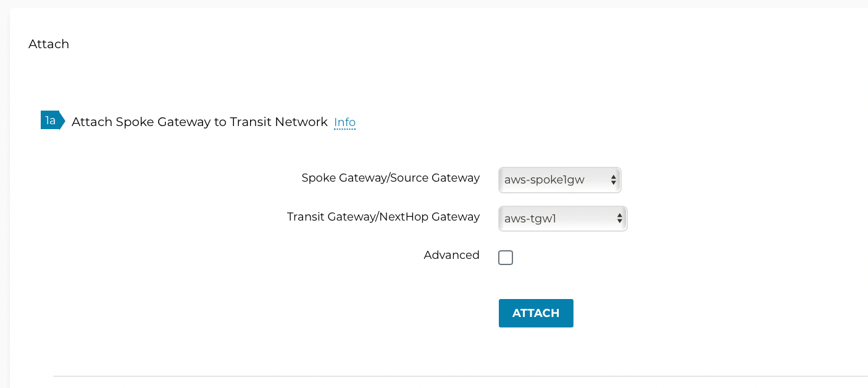Screen dimensions: 868x388
Task: Check the box next to Advanced
Action: coord(506,257)
